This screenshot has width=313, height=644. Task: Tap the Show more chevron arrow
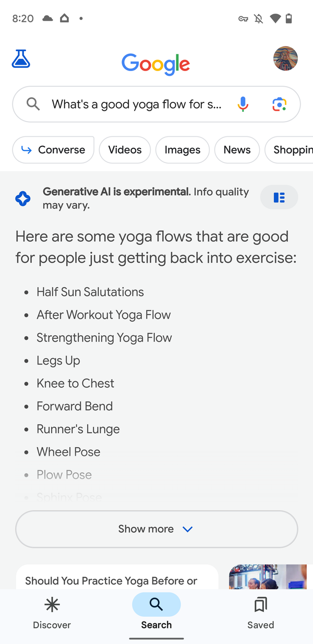click(x=188, y=529)
